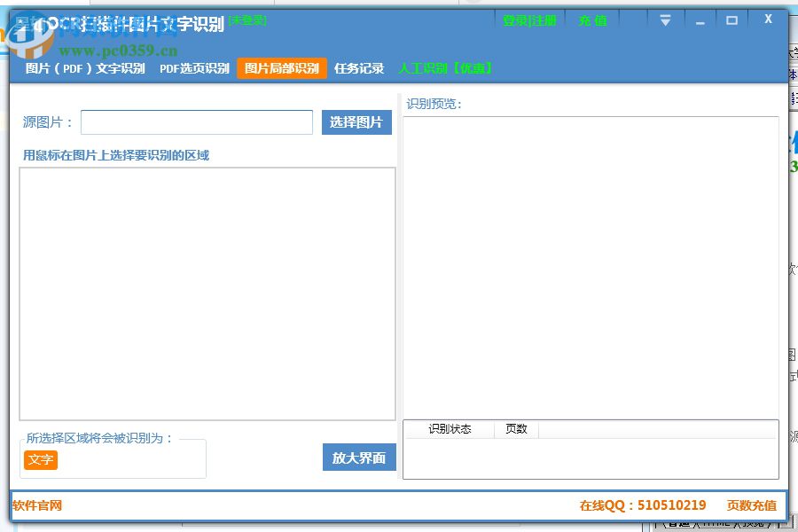Click the 页数 column header
Image resolution: width=798 pixels, height=532 pixels.
click(517, 429)
